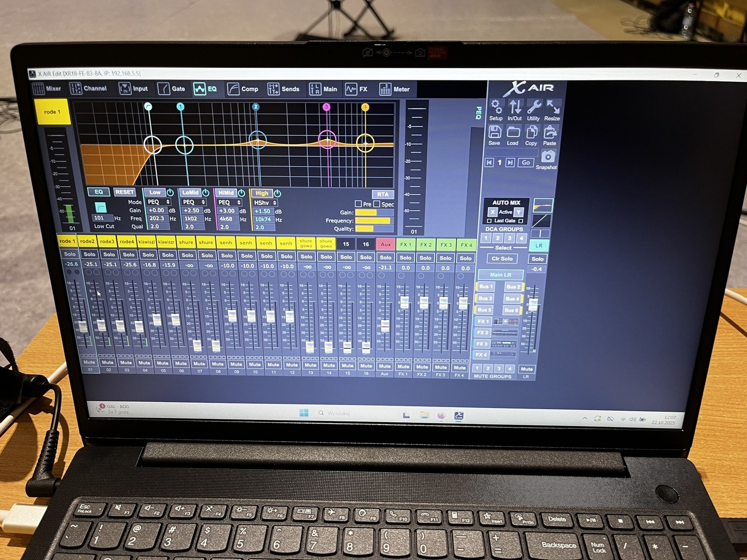Click the Low band frequency field 202.3
The width and height of the screenshot is (747, 560).
157,218
